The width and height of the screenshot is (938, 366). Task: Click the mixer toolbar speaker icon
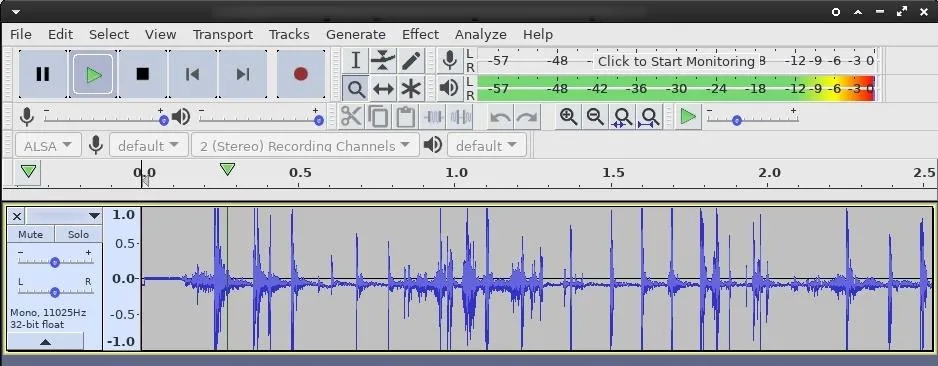coord(181,117)
